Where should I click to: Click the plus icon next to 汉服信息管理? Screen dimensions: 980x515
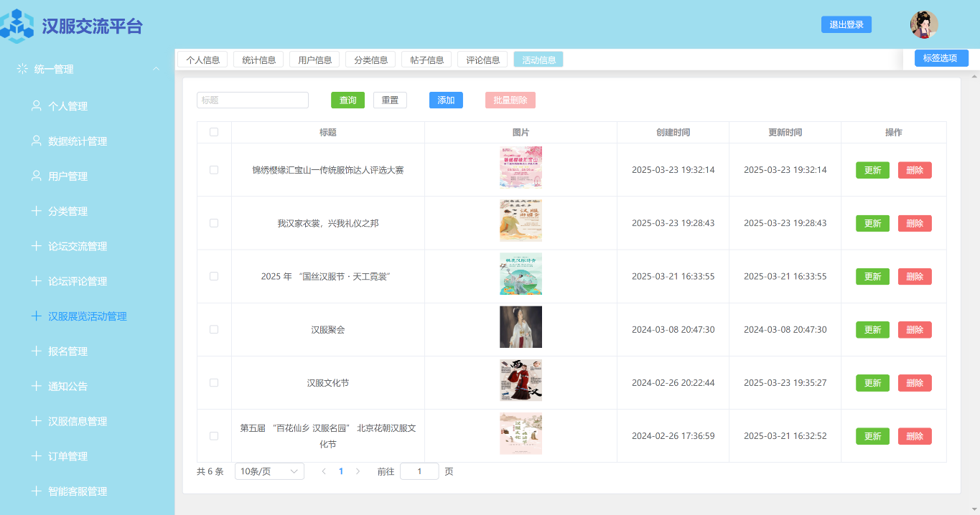(x=36, y=421)
